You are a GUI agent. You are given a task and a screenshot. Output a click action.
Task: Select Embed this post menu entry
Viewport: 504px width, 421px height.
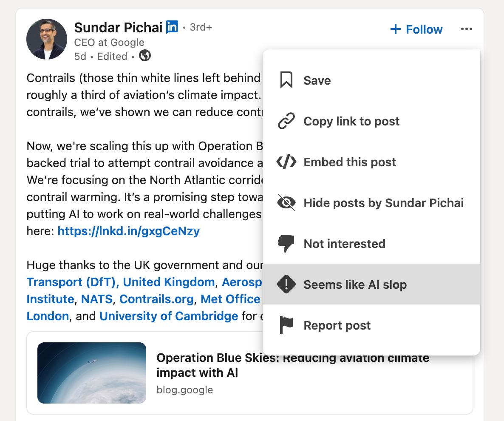click(x=371, y=162)
